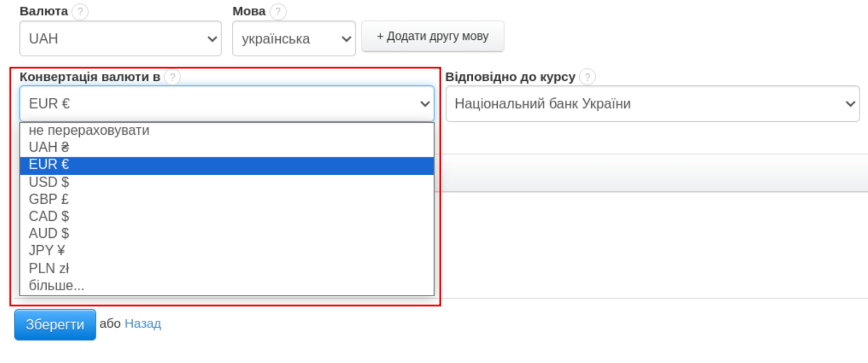Select 'не перераховувати' option
The height and width of the screenshot is (363, 868).
89,130
